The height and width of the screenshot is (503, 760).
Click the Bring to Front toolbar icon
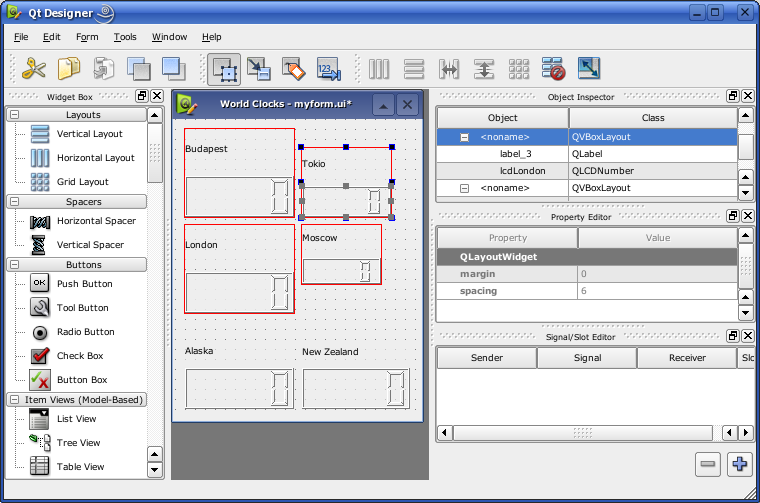click(x=174, y=68)
